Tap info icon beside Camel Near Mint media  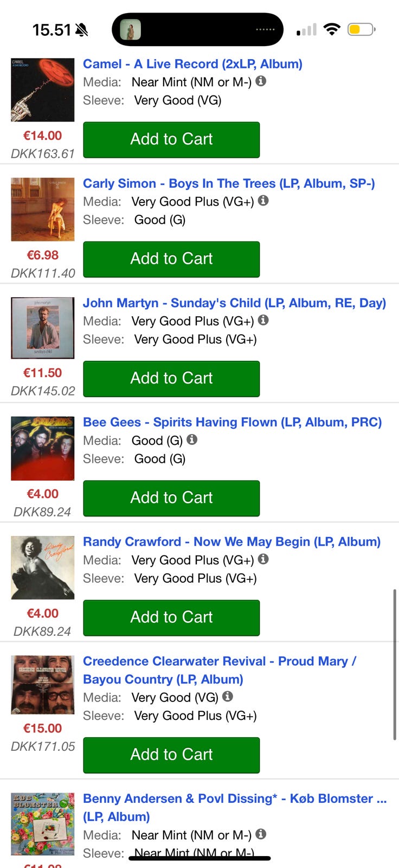coord(261,81)
